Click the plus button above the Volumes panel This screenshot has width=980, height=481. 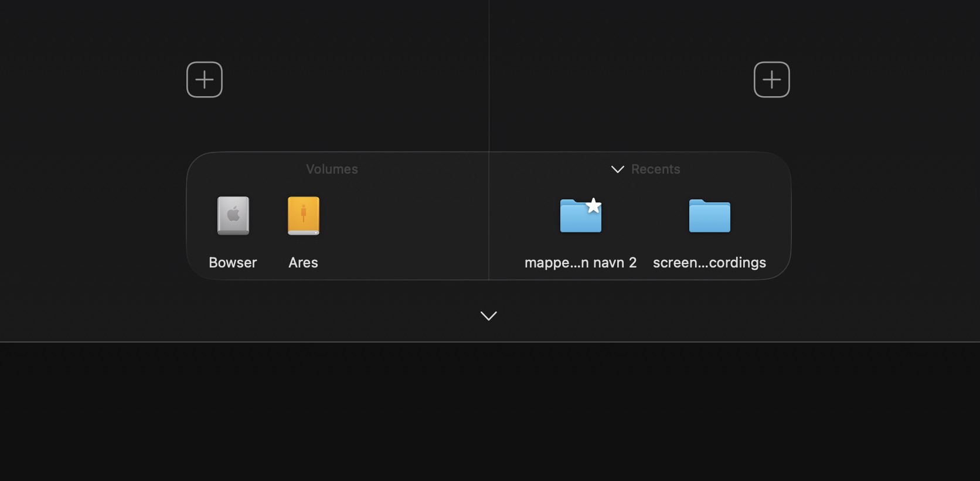click(205, 80)
